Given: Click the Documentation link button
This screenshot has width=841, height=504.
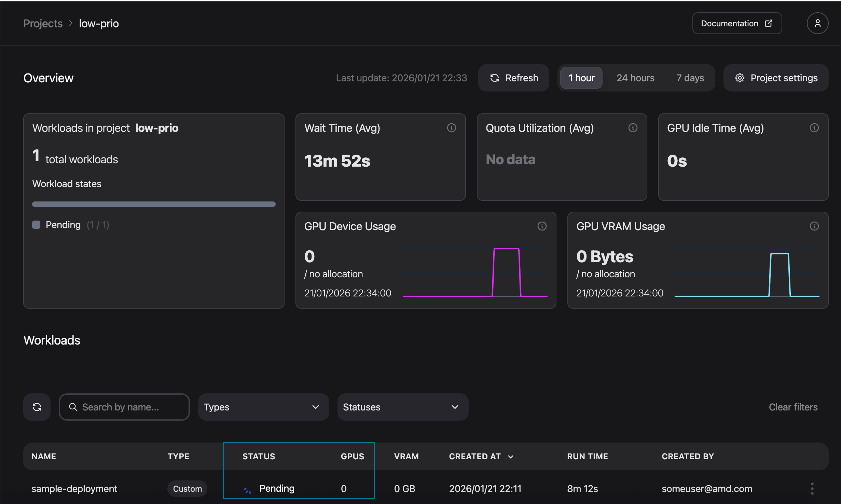Looking at the screenshot, I should tap(737, 23).
